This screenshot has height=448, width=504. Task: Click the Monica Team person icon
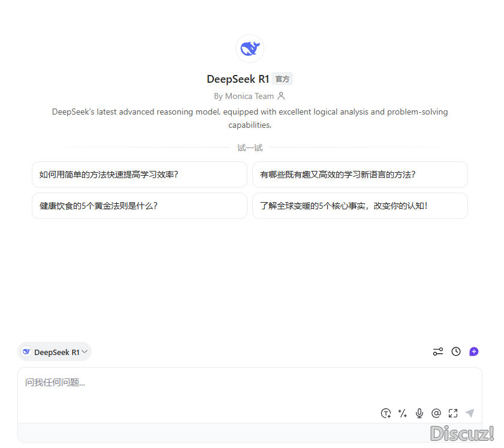281,96
